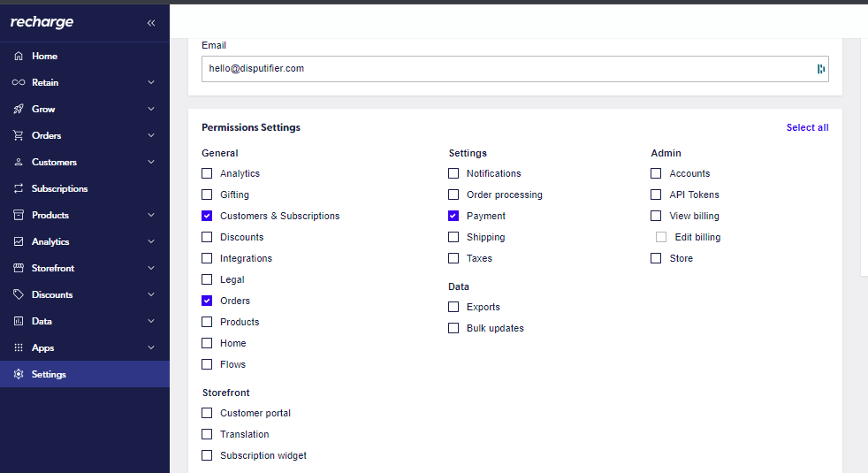Click the Settings gear icon
The height and width of the screenshot is (473, 868).
point(19,374)
